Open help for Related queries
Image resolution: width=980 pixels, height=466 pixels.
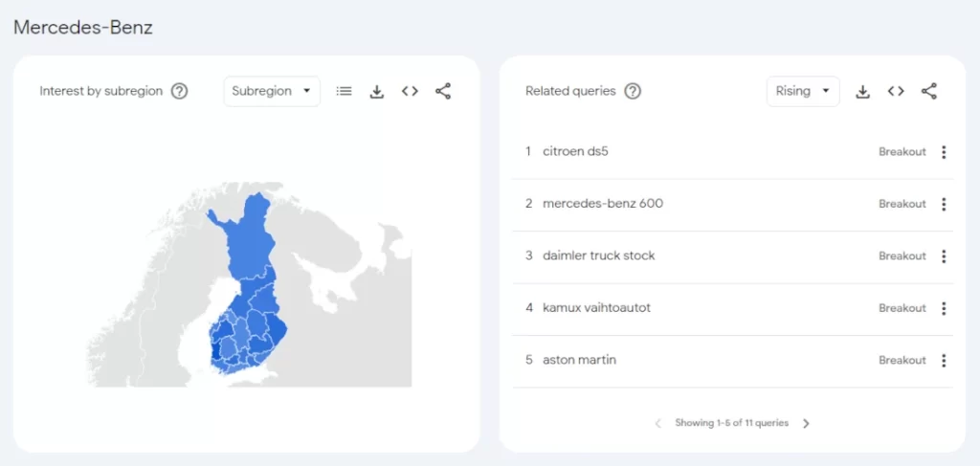coord(633,91)
